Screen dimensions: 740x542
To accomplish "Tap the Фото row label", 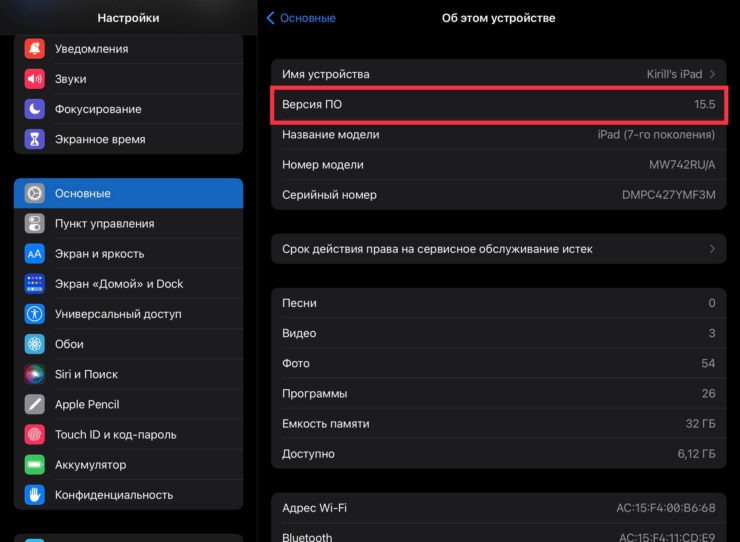I will coord(296,364).
